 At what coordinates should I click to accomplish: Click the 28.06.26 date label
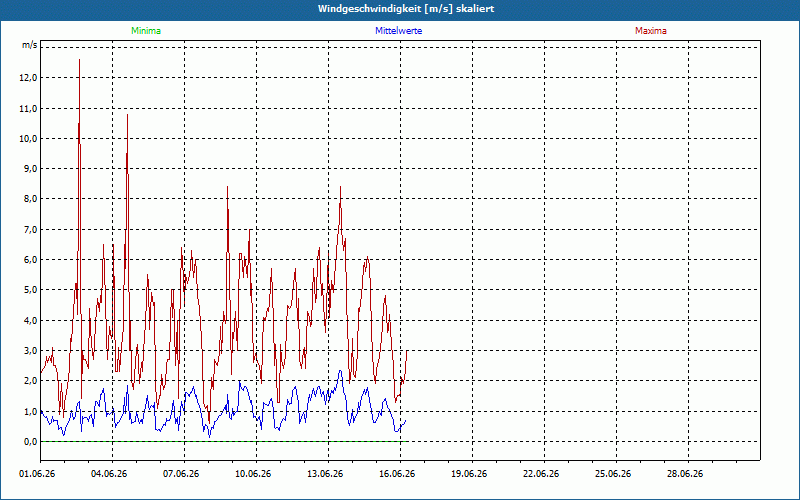coord(685,474)
